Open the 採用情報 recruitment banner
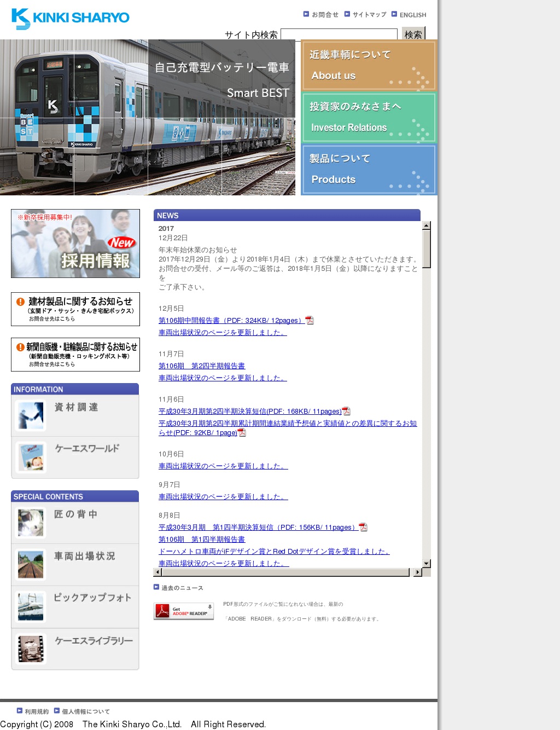 (x=75, y=244)
